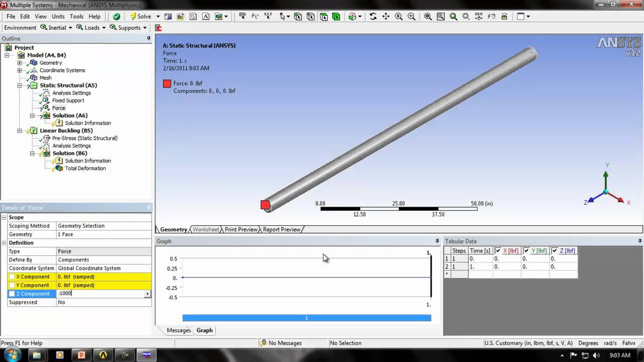Select the Body selection filter icon
Screen dimensions: 644x362
coord(336,16)
